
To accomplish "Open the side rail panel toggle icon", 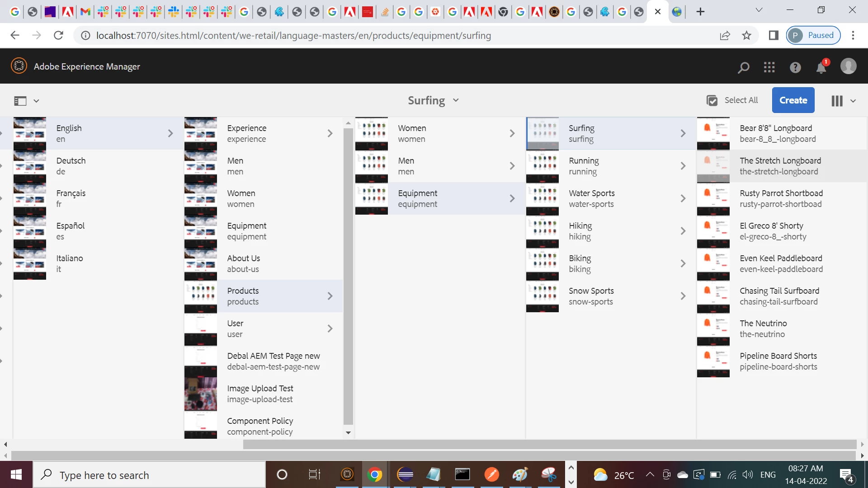I will pos(20,101).
